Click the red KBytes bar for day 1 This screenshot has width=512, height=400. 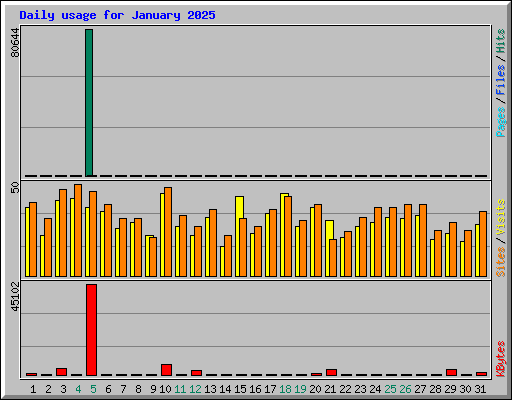click(x=31, y=374)
